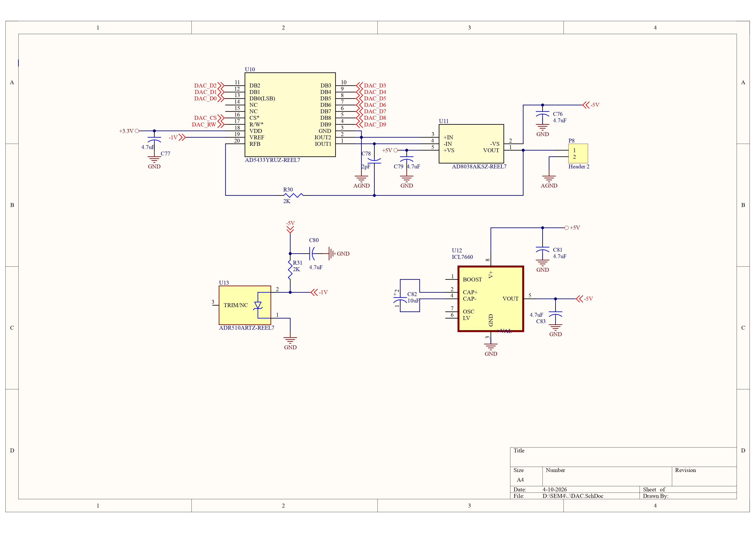Select the U12 ICL7660 converter block
This screenshot has width=756, height=534.
coord(491,298)
